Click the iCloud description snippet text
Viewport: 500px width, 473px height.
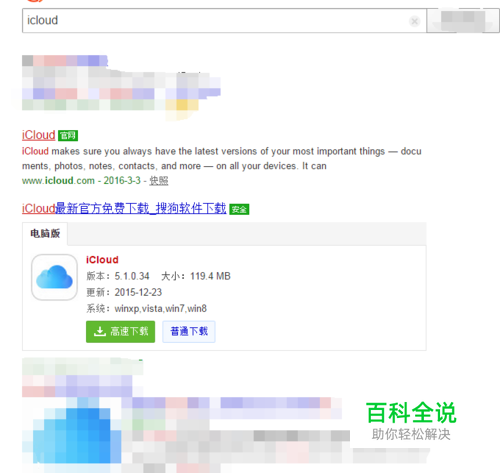click(222, 159)
